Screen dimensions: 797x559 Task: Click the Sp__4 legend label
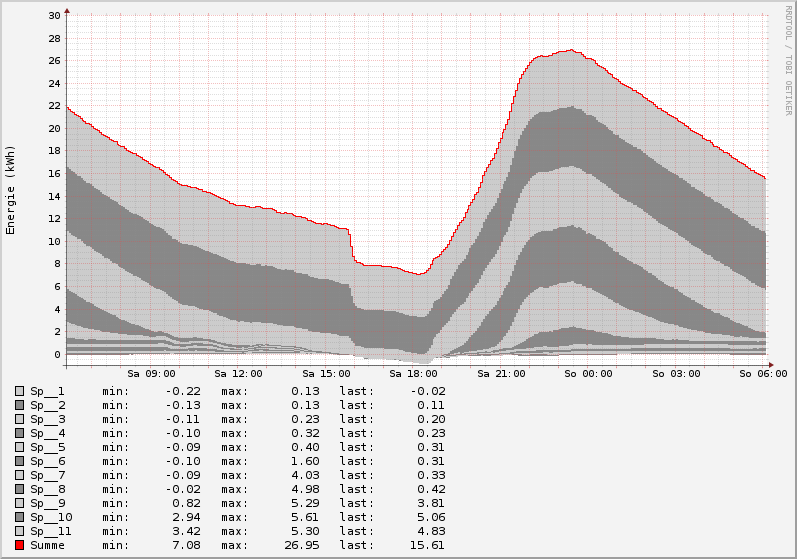coord(47,433)
